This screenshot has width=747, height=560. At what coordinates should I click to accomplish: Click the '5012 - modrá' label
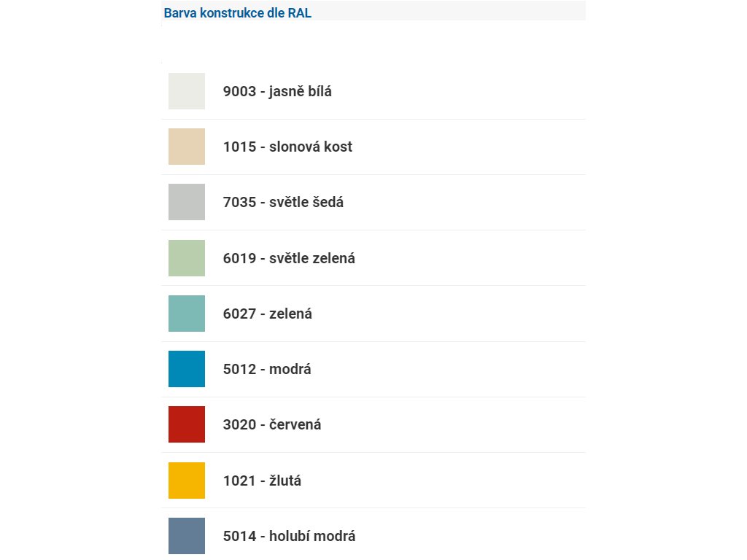[x=267, y=369]
